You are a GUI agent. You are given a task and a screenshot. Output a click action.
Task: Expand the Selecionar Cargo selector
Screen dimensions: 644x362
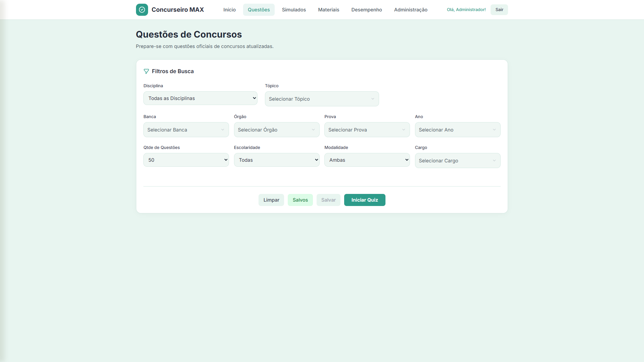point(457,161)
